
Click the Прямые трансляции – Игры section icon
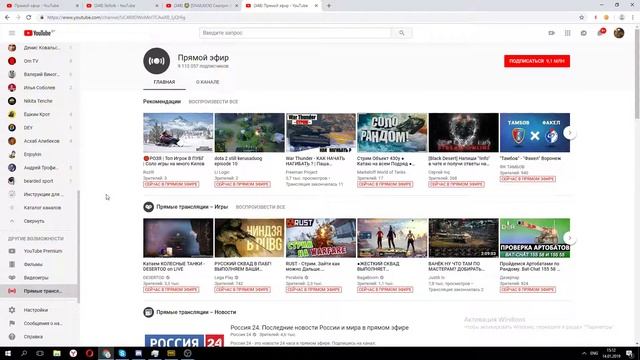point(148,207)
